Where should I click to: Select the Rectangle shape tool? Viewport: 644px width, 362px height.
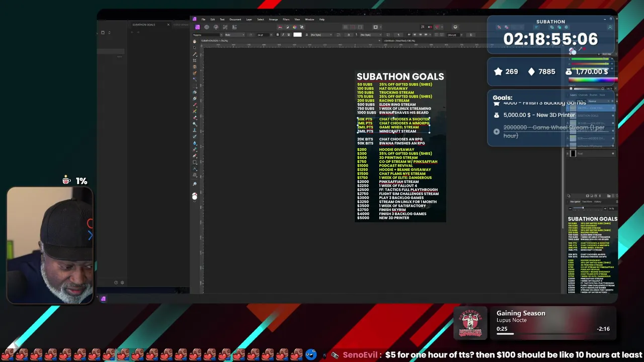(x=195, y=162)
